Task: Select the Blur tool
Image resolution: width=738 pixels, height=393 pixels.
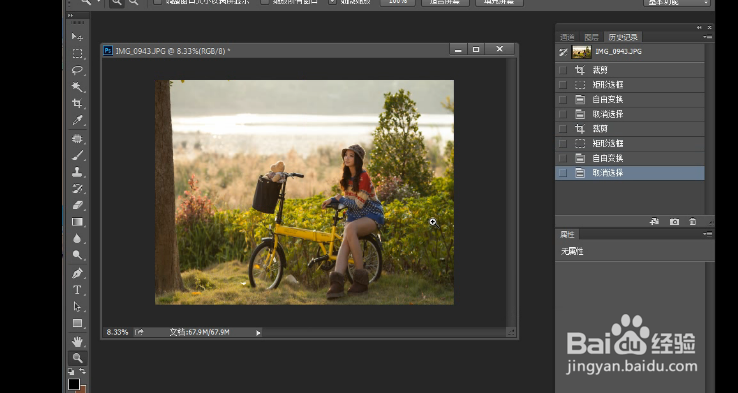Action: (77, 239)
